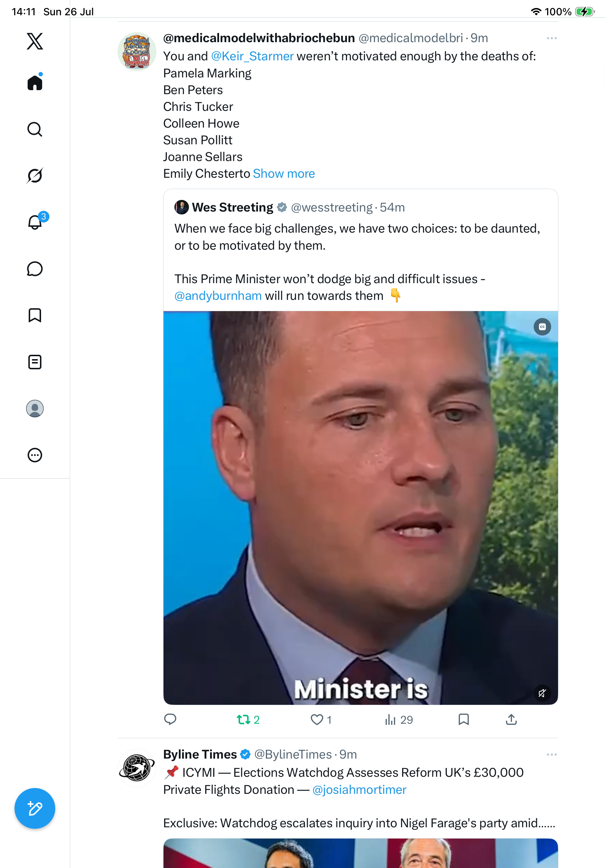606x868 pixels.
Task: Open Lists icon in the sidebar
Action: pos(35,362)
